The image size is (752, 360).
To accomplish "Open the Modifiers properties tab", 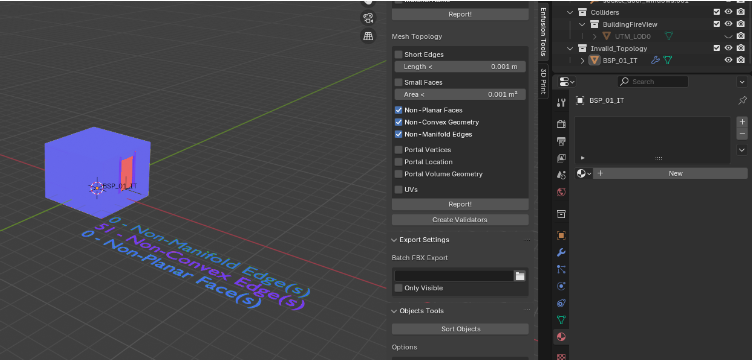I will pyautogui.click(x=561, y=252).
